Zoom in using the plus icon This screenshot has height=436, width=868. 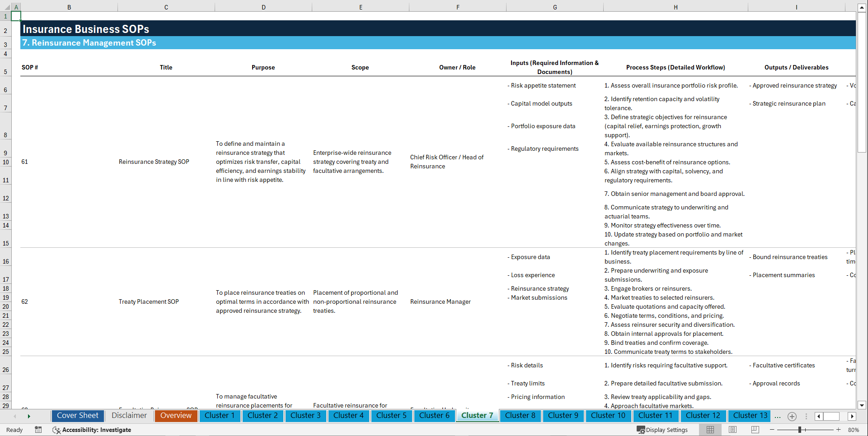[838, 430]
